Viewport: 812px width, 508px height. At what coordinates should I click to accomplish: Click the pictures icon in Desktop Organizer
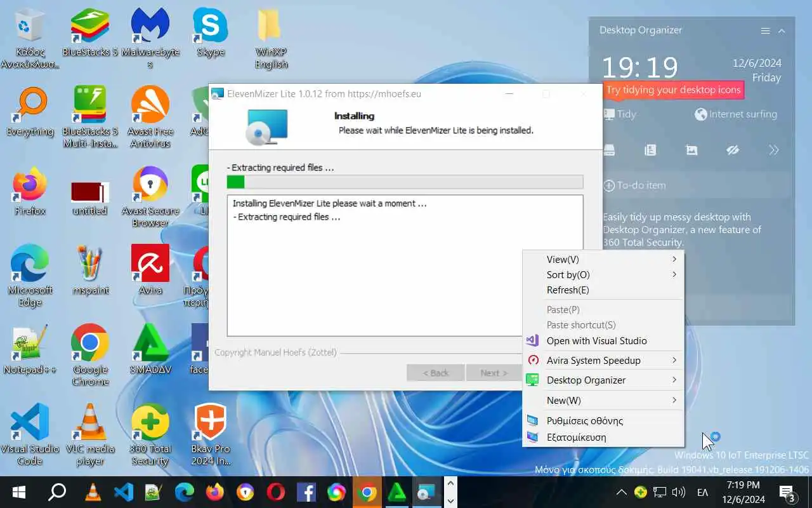click(691, 150)
